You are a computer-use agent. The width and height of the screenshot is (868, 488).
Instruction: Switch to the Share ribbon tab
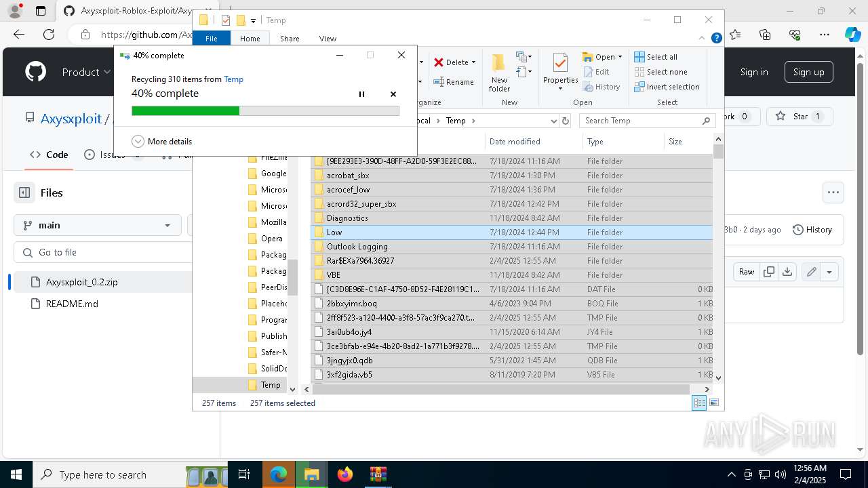coord(290,39)
